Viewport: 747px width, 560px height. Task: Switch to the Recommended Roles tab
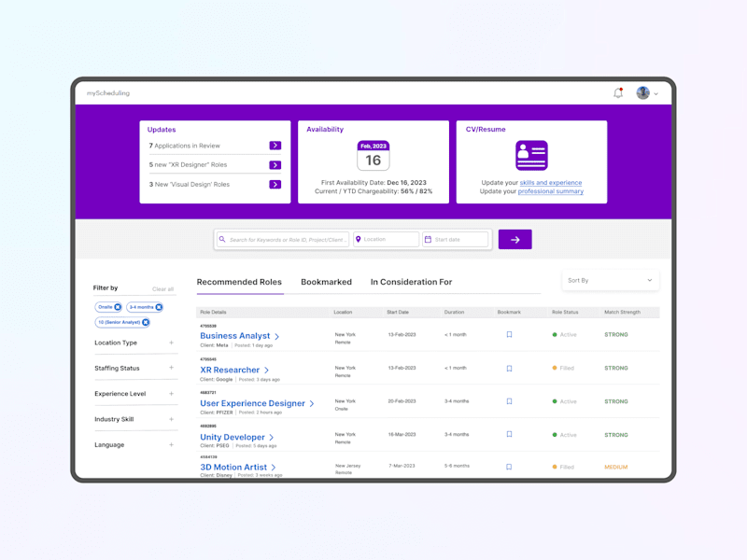(239, 282)
